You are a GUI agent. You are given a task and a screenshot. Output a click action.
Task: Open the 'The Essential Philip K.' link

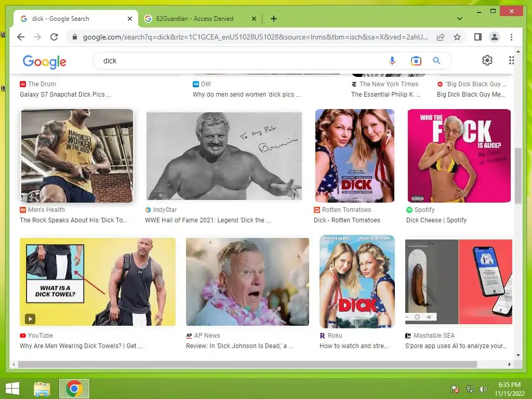click(386, 95)
